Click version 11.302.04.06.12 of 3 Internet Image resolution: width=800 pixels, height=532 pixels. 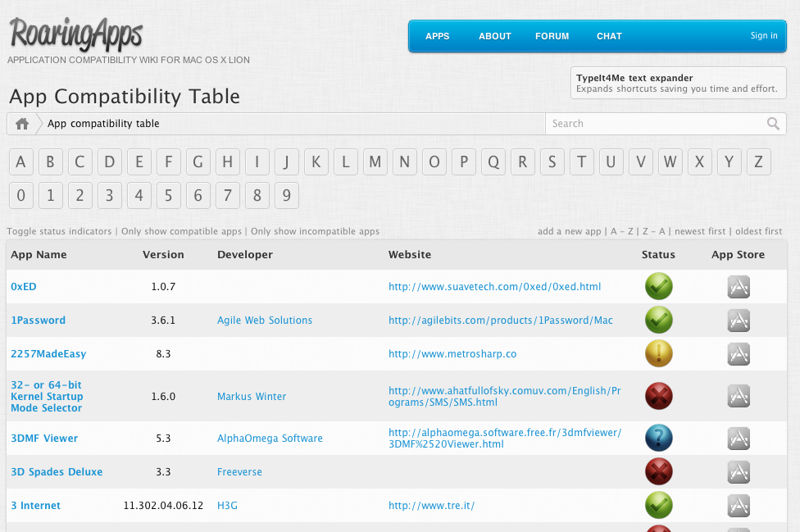[x=163, y=506]
